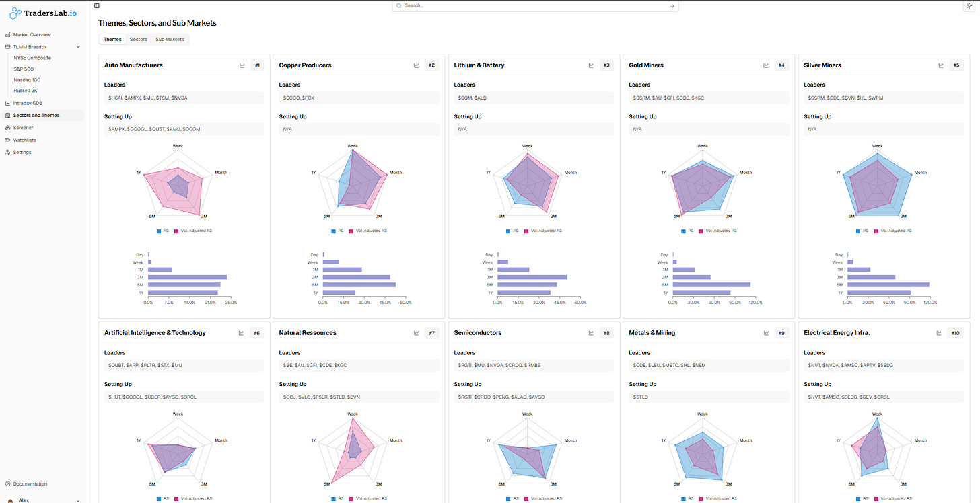Open NYSE Composite breadth page
The image size is (980, 503).
tap(32, 58)
